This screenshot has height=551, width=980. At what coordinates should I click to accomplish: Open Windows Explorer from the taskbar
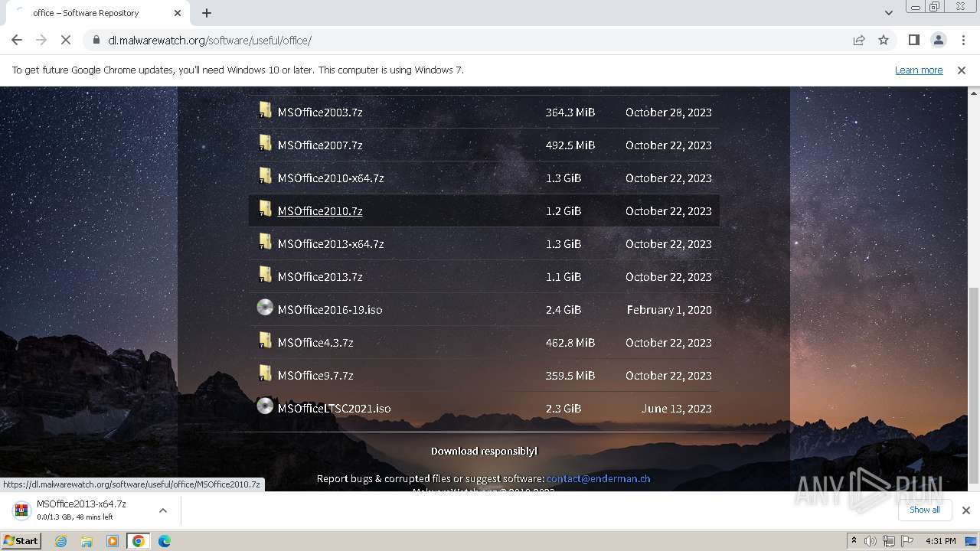click(x=87, y=541)
